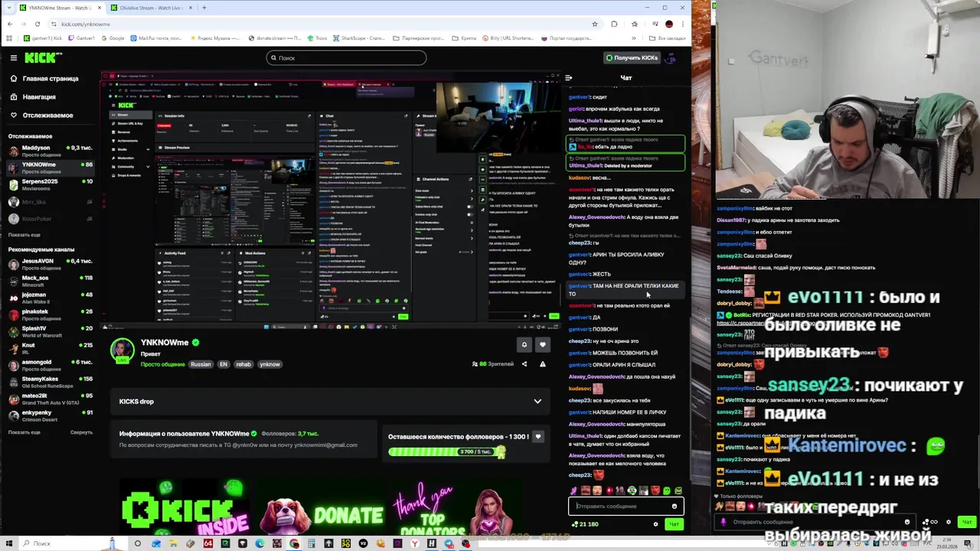This screenshot has height=551, width=980.
Task: Expand the tab search dropdown arrow
Action: tap(8, 8)
